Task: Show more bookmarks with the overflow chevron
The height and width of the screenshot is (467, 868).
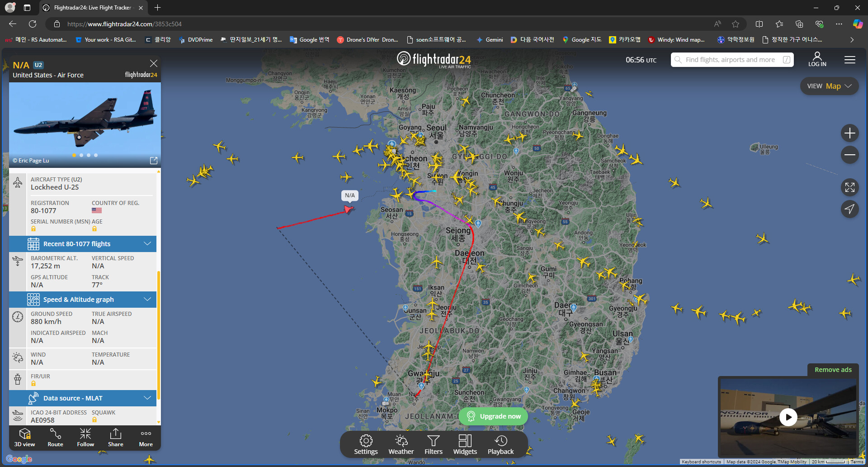Action: [852, 40]
